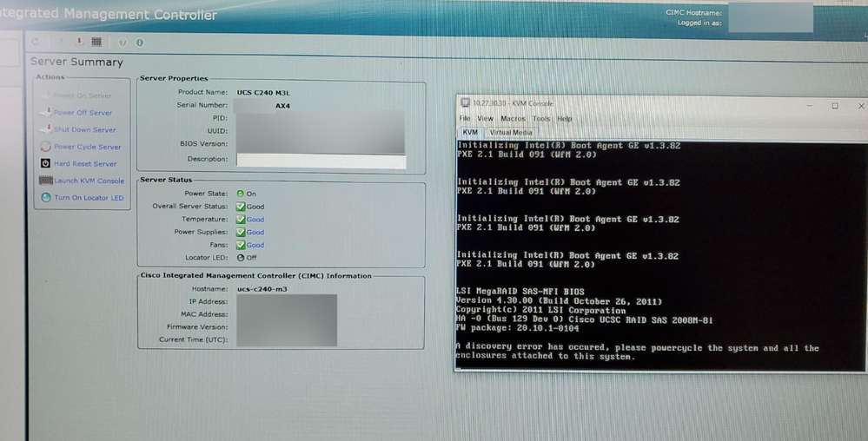
Task: Click the LSI MegaRAID SAS-MFI BIOS line
Action: click(x=520, y=292)
